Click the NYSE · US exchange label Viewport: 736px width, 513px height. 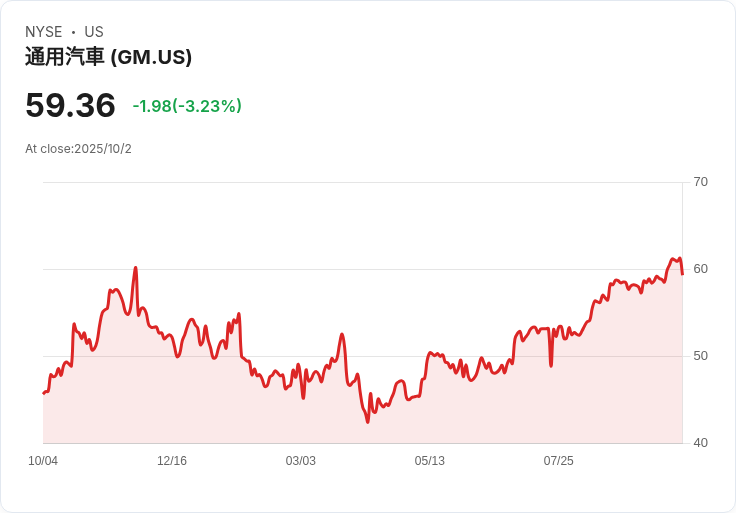[64, 32]
